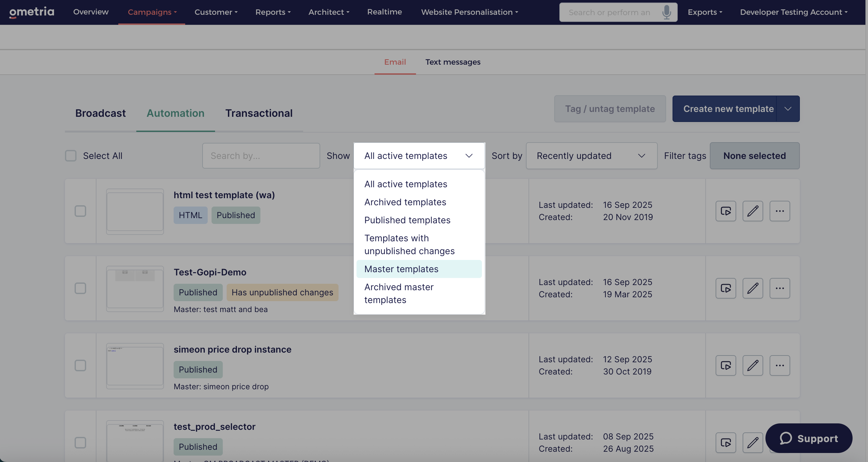Screen dimensions: 868x462
Task: Check the html test template (wa) checkbox
Action: pyautogui.click(x=80, y=211)
